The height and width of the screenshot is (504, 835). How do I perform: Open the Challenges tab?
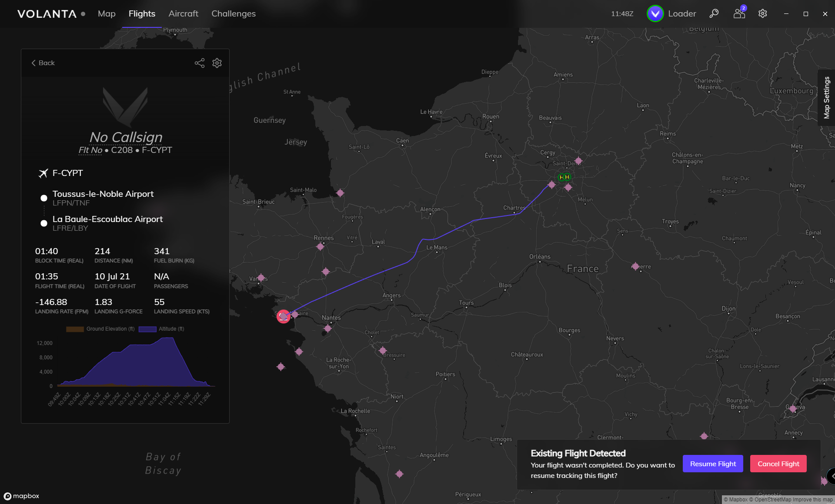point(233,13)
